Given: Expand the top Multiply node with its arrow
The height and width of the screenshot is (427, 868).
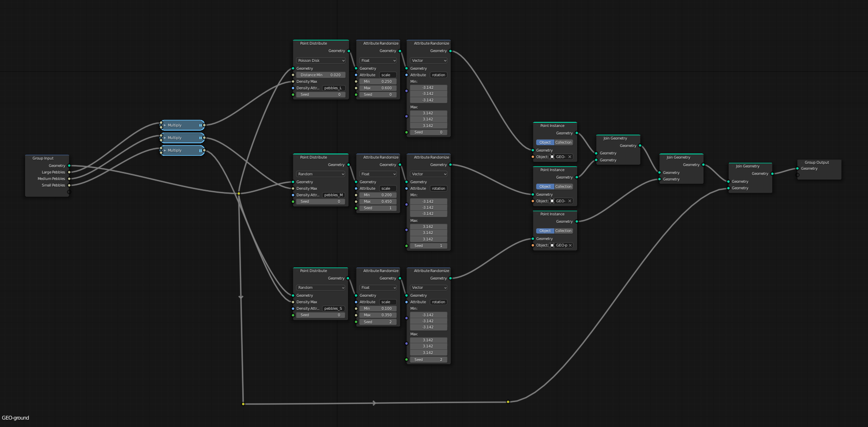Looking at the screenshot, I should coord(164,125).
